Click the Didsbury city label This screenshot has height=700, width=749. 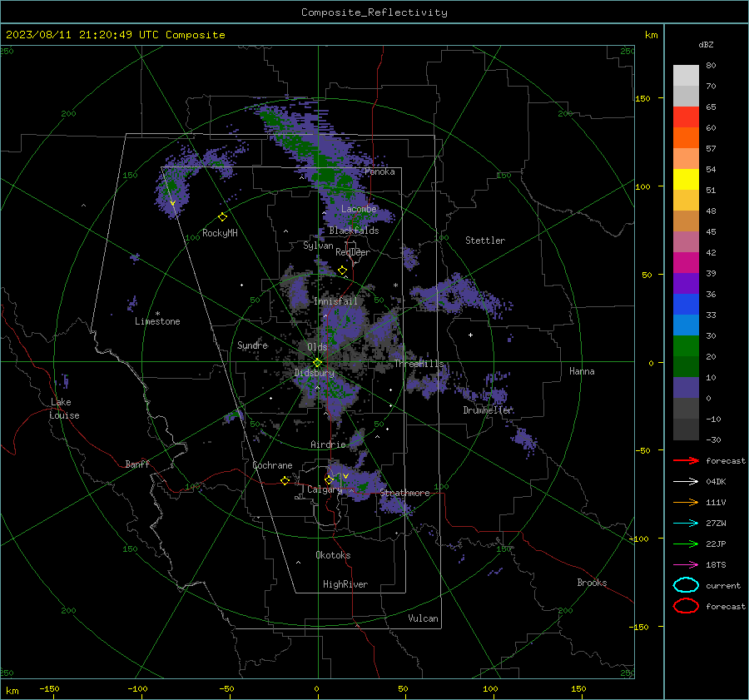315,373
